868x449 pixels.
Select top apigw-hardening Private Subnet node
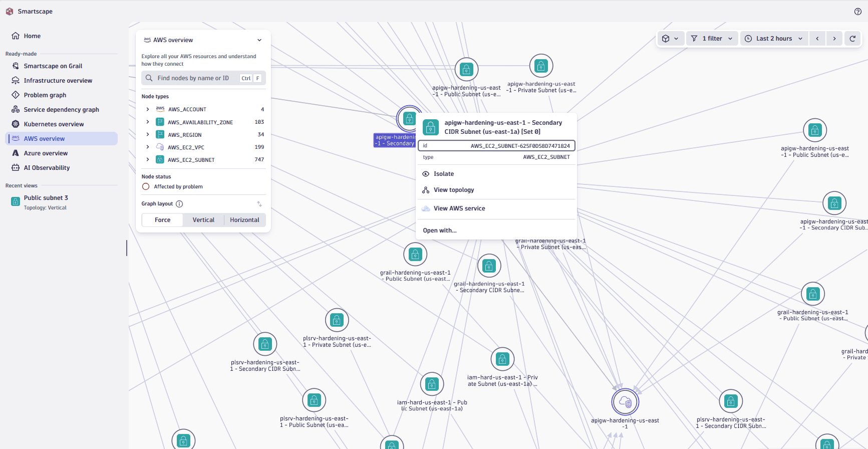pyautogui.click(x=541, y=66)
